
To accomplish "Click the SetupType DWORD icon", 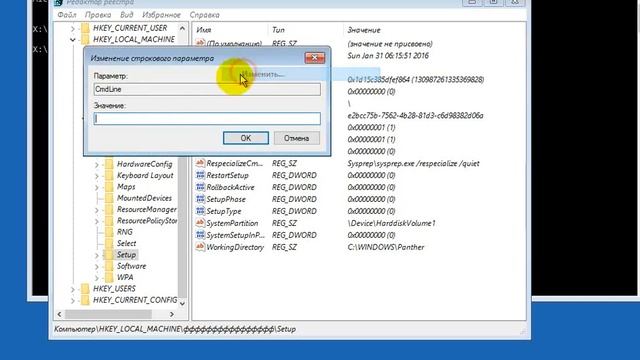I will tap(200, 211).
